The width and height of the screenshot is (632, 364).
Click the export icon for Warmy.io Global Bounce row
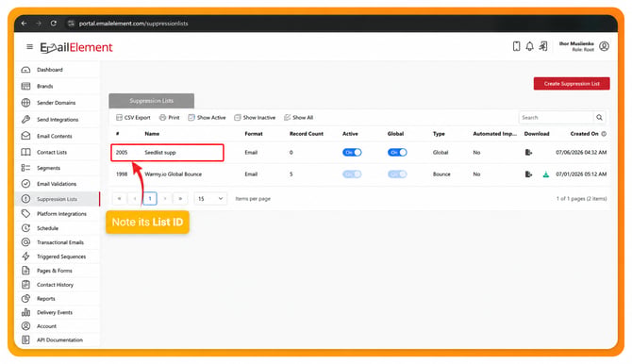(x=528, y=174)
